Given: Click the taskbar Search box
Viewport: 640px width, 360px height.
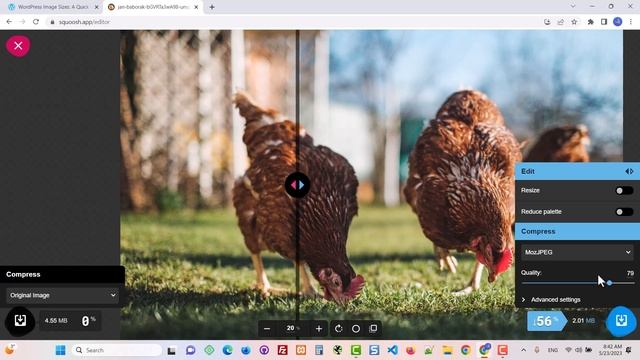Looking at the screenshot, I should click(x=117, y=350).
